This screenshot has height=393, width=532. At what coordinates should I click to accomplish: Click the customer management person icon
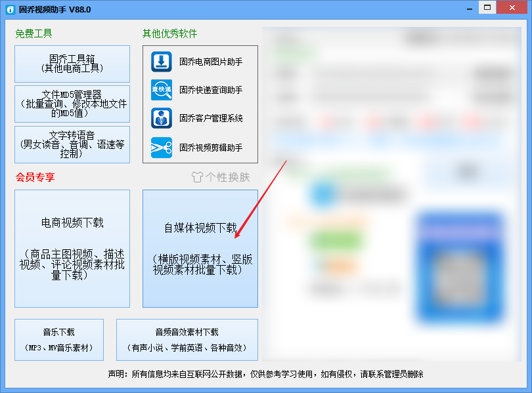pos(161,118)
